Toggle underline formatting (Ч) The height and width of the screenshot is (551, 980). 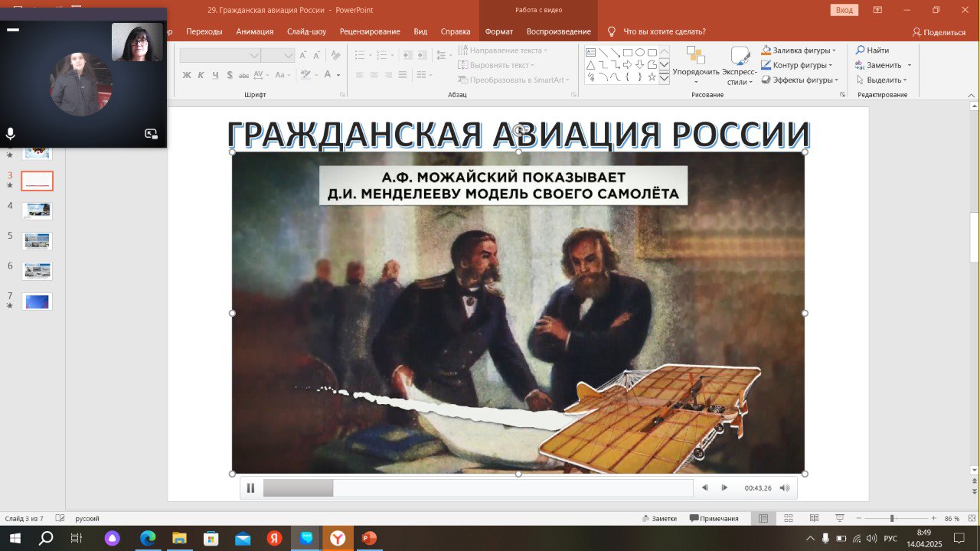[215, 75]
